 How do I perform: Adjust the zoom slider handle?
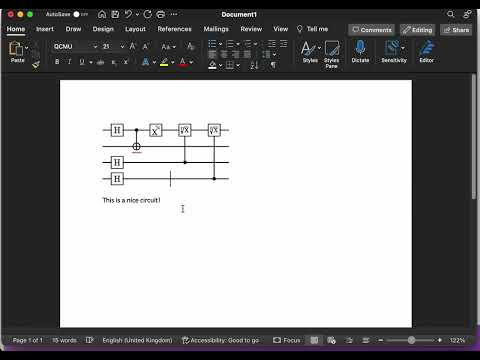pyautogui.click(x=411, y=340)
